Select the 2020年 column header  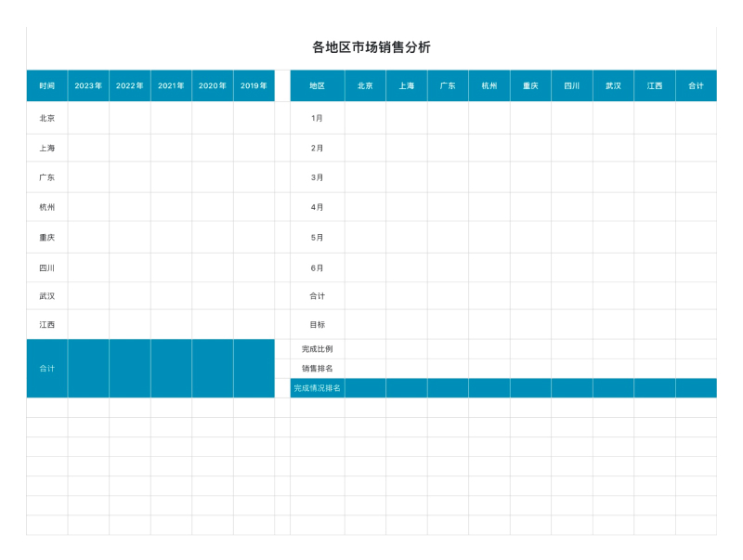tap(213, 85)
